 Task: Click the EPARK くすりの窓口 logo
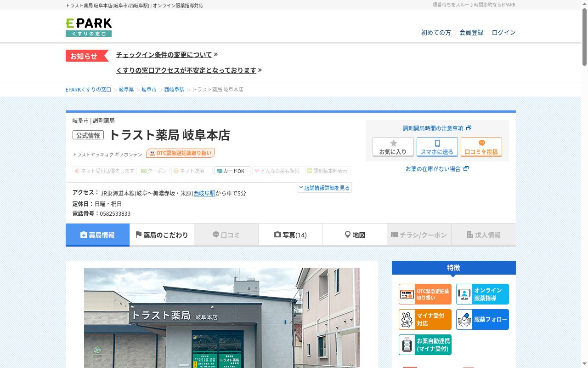coord(89,28)
